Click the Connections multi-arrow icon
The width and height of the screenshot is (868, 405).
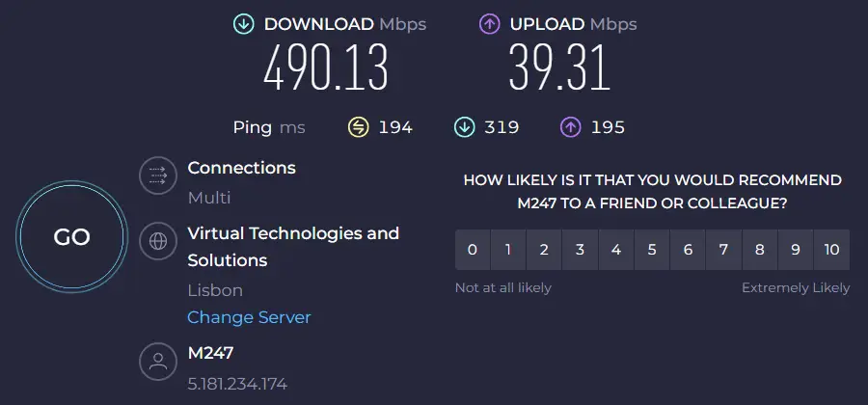[158, 175]
